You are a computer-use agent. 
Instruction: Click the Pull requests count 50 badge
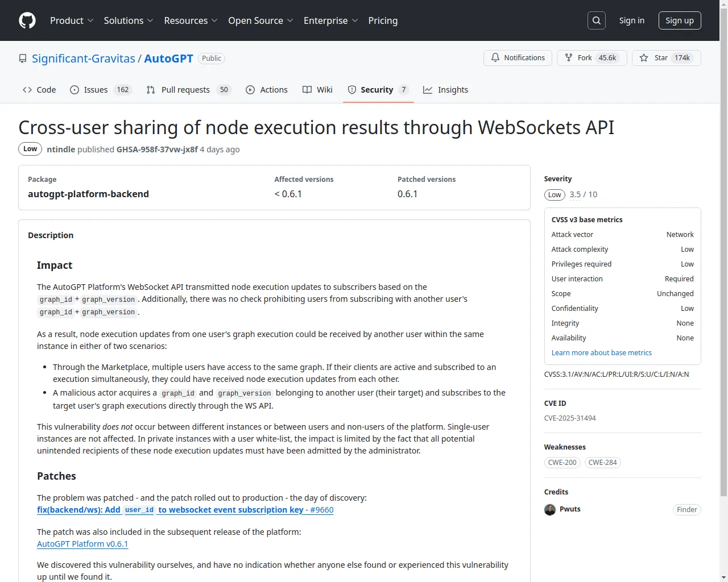point(224,90)
